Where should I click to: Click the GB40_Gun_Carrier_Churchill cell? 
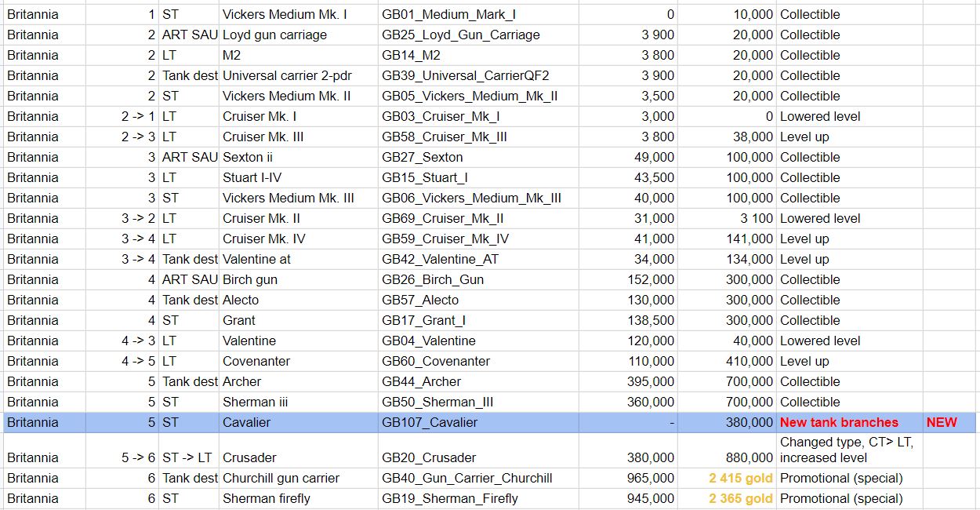pyautogui.click(x=478, y=478)
